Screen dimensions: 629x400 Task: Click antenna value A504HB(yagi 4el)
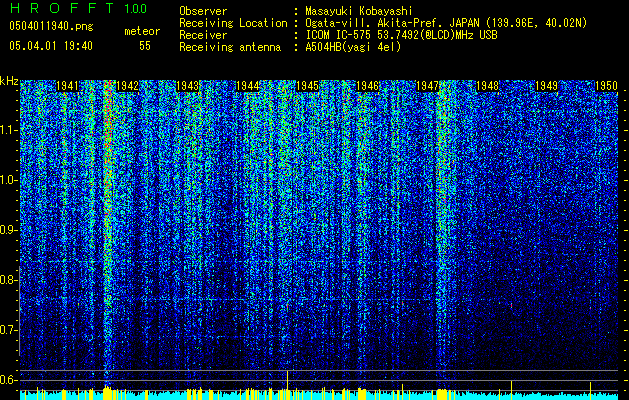pyautogui.click(x=353, y=47)
